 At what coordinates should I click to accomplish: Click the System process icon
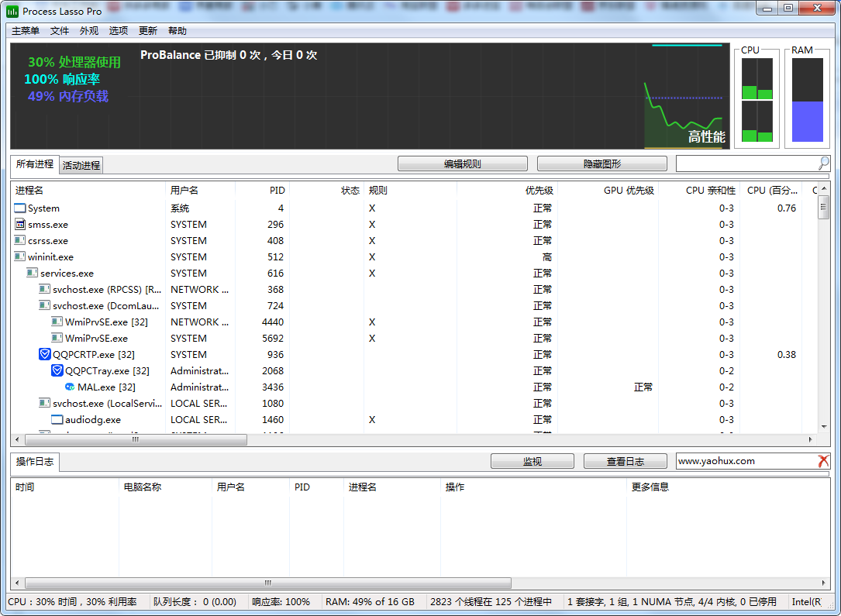point(20,208)
